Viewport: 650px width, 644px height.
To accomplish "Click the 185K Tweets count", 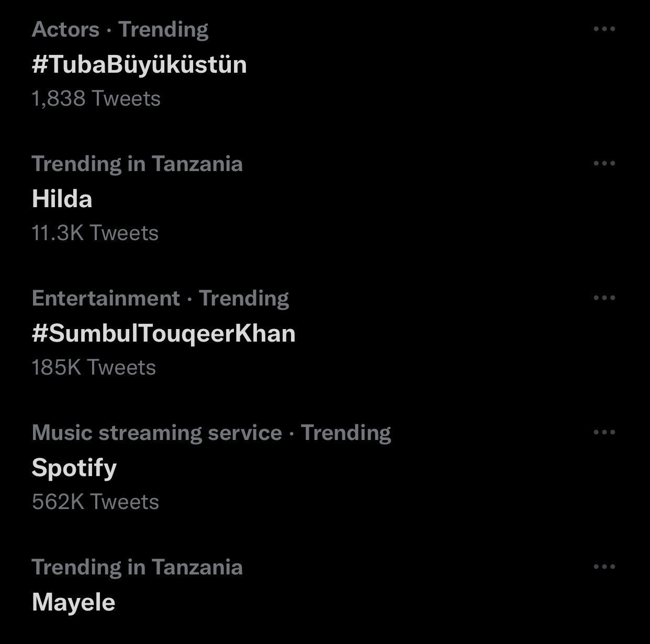I will tap(94, 368).
